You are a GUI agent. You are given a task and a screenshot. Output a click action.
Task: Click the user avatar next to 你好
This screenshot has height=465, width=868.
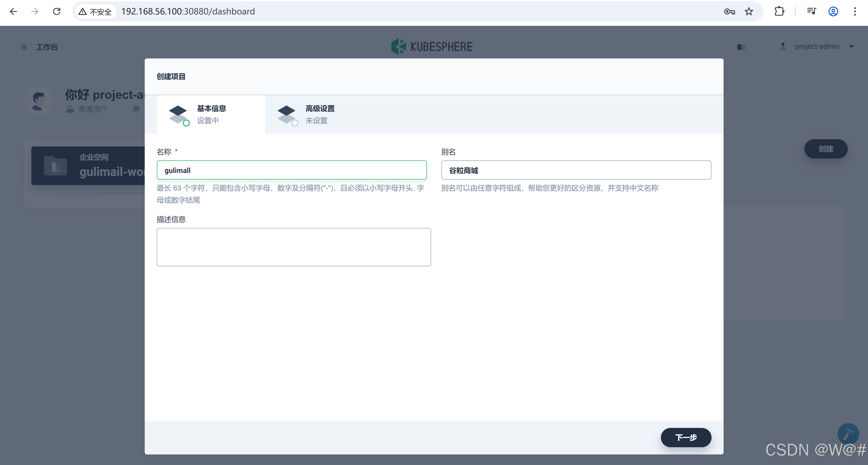click(x=38, y=100)
